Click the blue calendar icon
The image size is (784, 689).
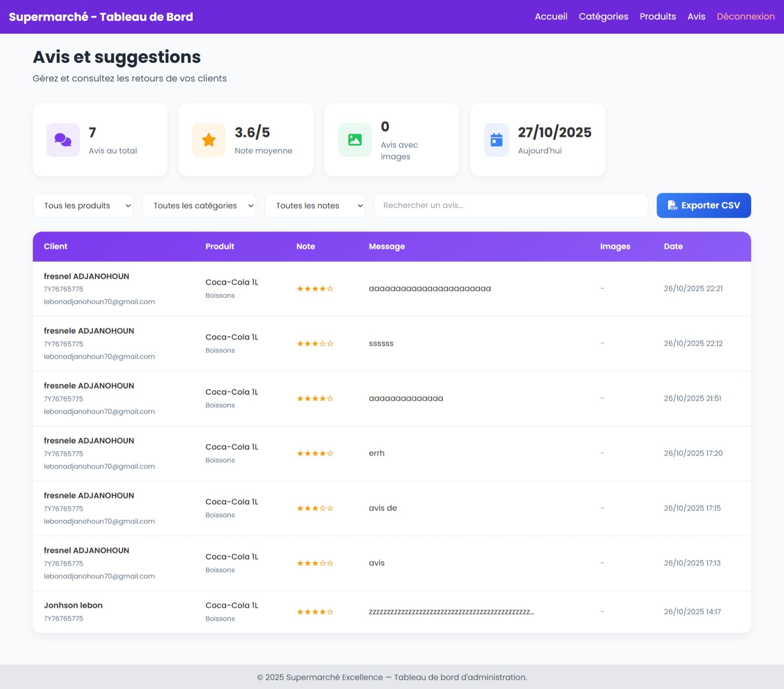(x=496, y=140)
